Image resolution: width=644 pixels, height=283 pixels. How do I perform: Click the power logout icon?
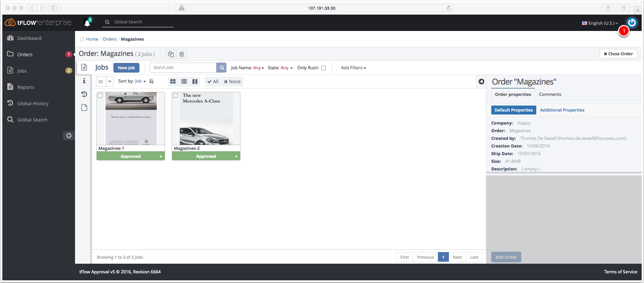click(x=632, y=22)
